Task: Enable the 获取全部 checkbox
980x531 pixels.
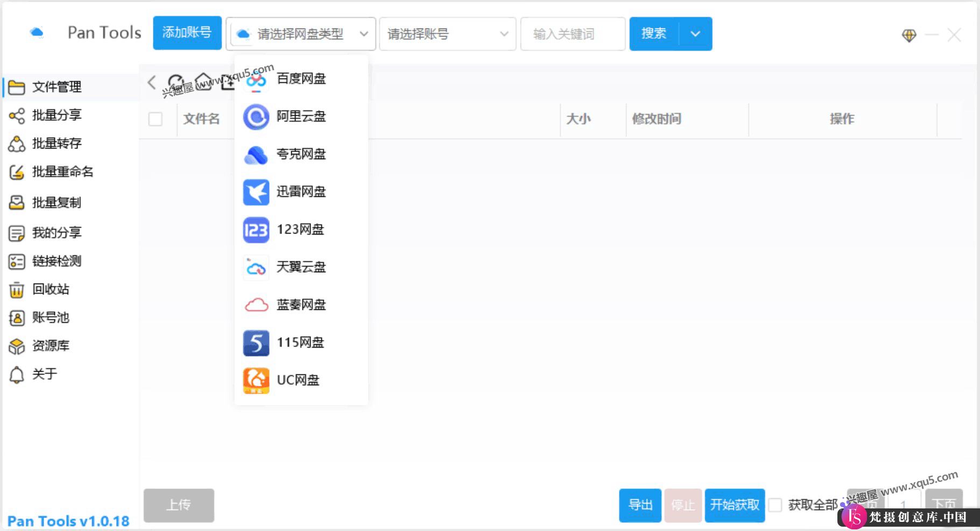Action: click(775, 505)
